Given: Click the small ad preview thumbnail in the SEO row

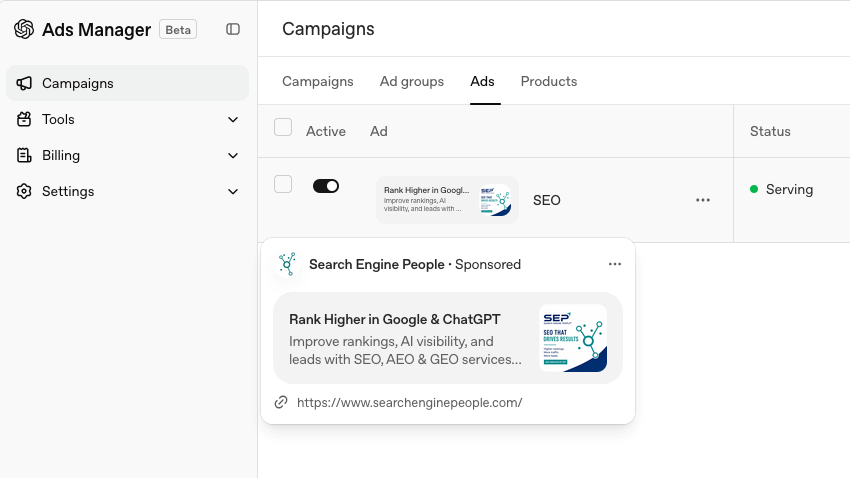Looking at the screenshot, I should pyautogui.click(x=447, y=200).
